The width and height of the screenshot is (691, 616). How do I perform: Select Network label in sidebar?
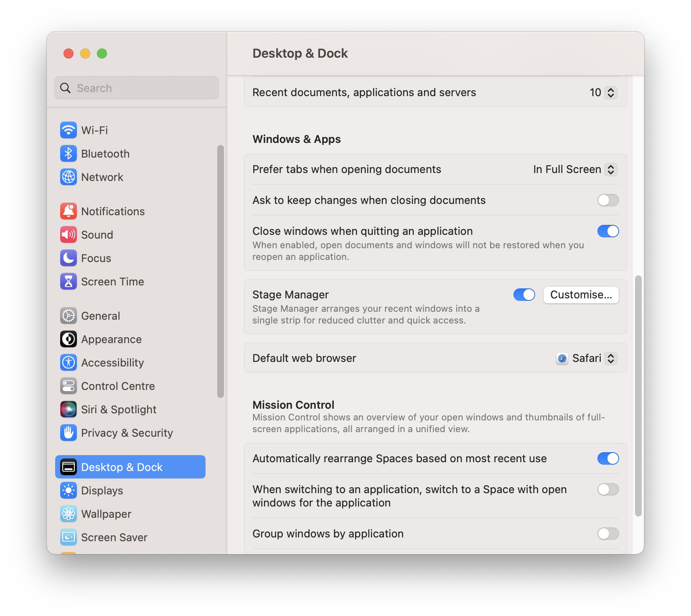(102, 177)
